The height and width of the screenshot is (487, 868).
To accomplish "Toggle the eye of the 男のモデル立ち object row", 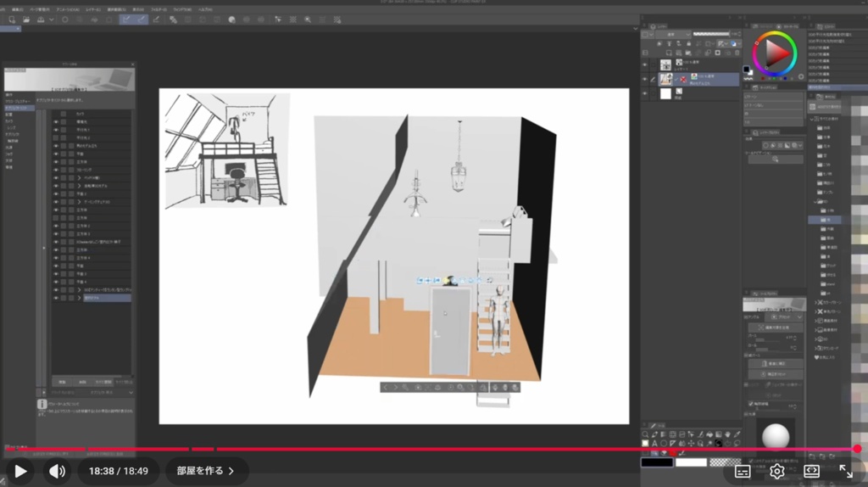I will (55, 146).
